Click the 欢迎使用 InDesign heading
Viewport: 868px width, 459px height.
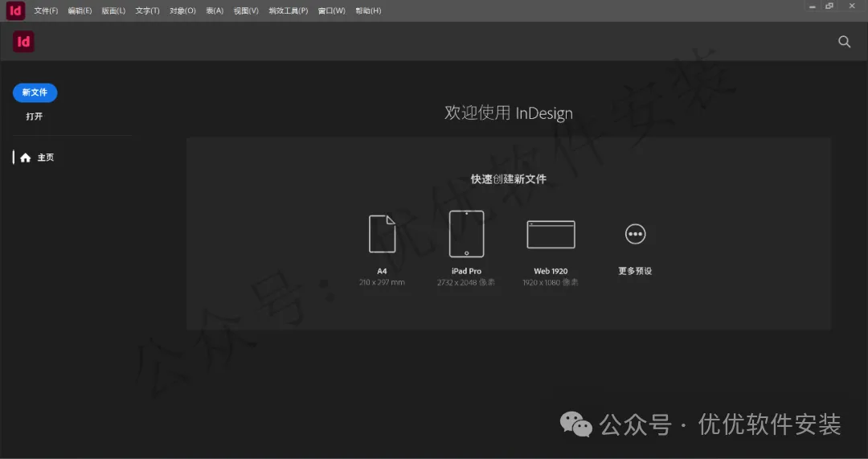tap(509, 113)
